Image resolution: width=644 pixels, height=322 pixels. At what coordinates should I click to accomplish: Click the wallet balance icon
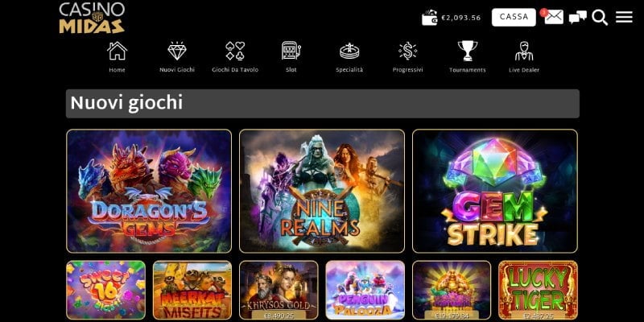tap(430, 18)
